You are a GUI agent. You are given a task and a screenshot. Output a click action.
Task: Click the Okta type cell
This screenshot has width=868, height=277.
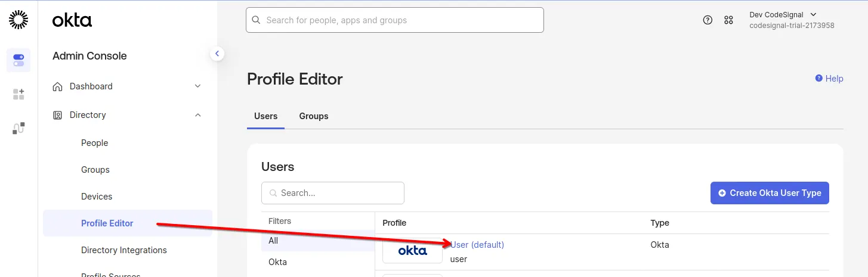pos(660,245)
